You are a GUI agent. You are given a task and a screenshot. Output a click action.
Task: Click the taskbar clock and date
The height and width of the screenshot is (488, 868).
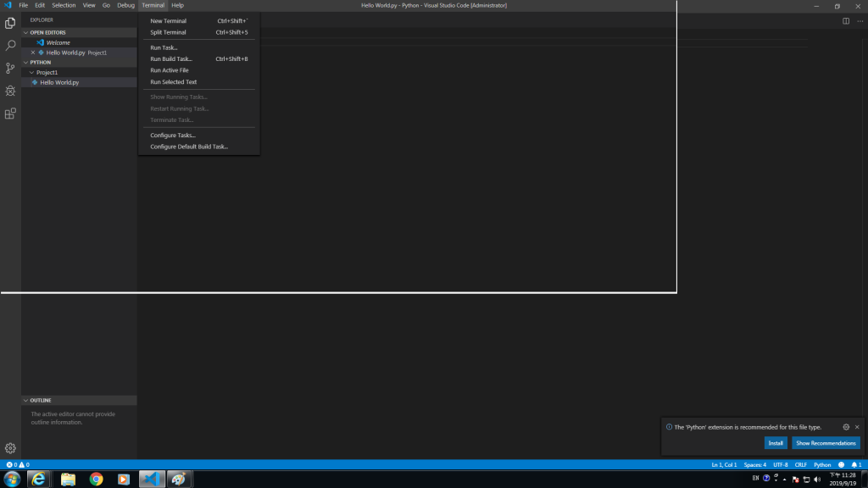coord(843,480)
